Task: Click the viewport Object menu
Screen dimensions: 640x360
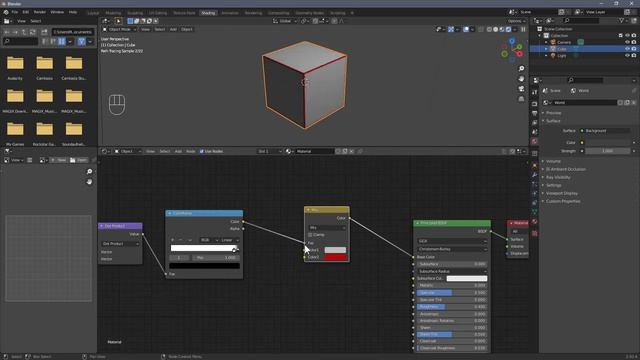Action: tap(187, 29)
